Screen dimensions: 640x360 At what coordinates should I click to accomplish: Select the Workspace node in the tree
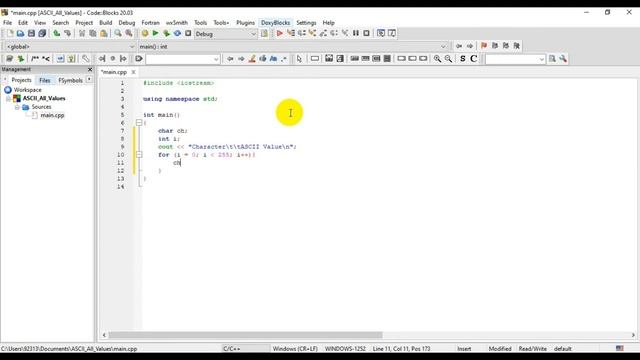(27, 90)
